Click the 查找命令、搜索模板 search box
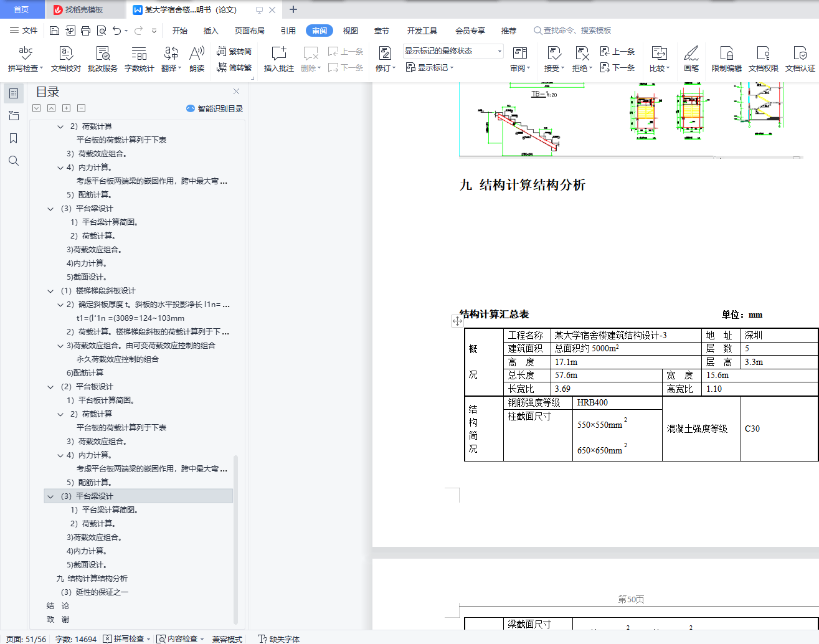This screenshot has height=644, width=819. tap(573, 31)
